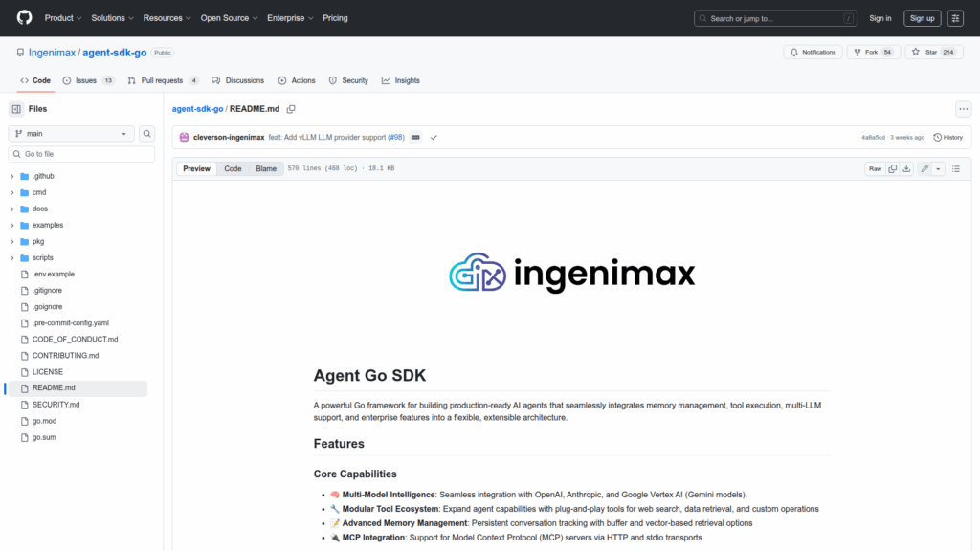Open the go.sum file
This screenshot has width=980, height=551.
[x=44, y=437]
